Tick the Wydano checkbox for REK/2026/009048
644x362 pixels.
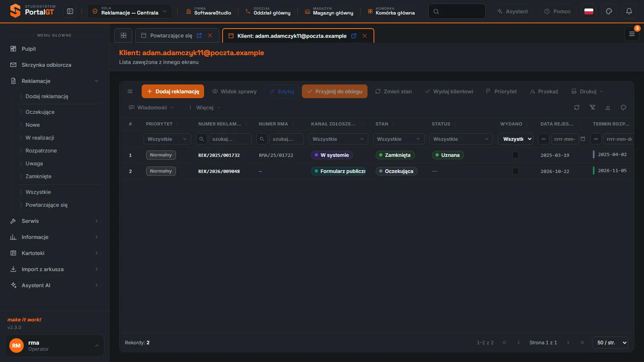point(516,171)
